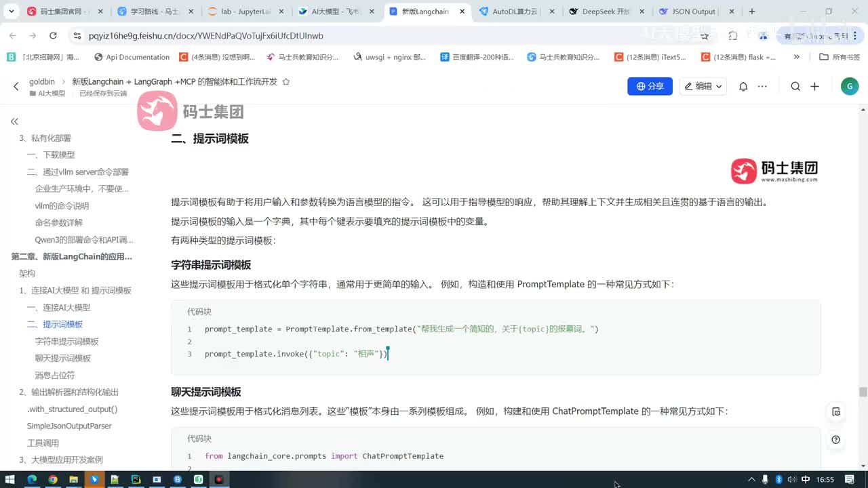This screenshot has width=868, height=488.
Task: Open the document search magnifier
Action: (795, 86)
